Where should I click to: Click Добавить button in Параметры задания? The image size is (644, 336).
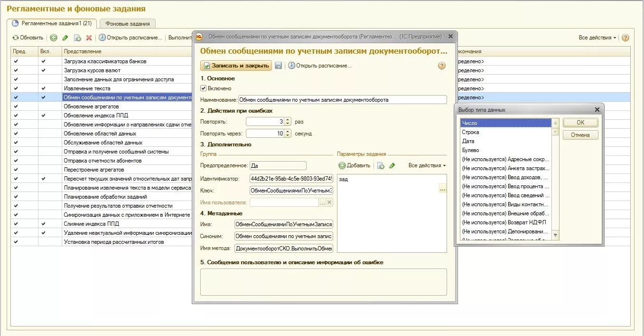(x=354, y=165)
